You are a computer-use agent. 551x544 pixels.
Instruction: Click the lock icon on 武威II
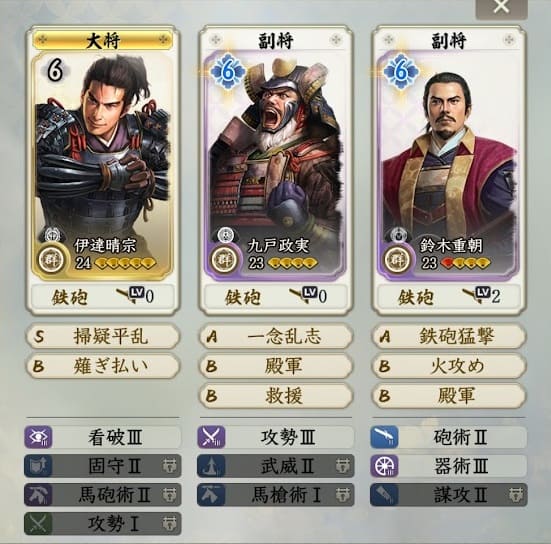(342, 466)
